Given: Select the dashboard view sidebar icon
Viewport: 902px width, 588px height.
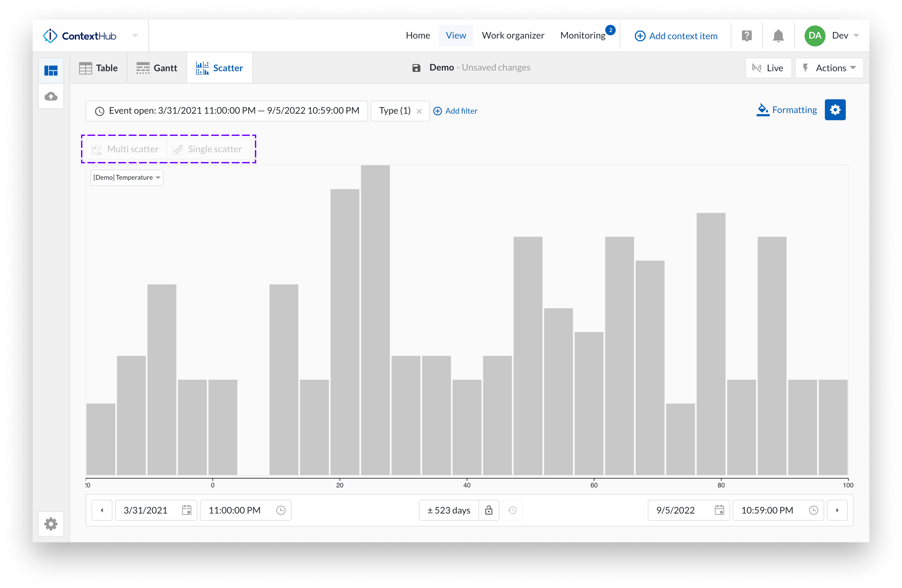Looking at the screenshot, I should pos(51,71).
